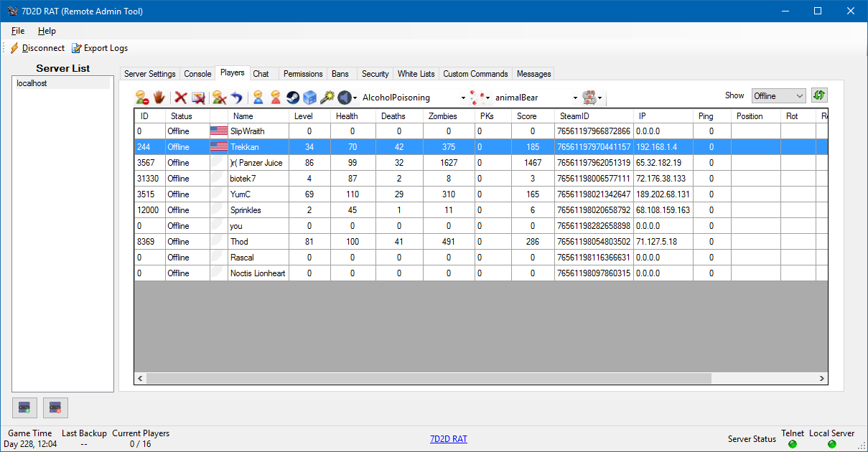Click the green refresh icon beside Show

[819, 95]
